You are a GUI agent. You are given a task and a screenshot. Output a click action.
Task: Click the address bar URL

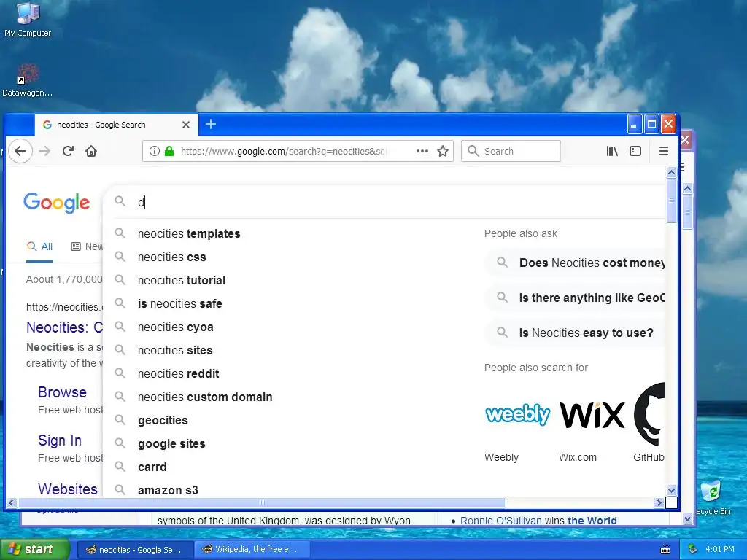click(284, 152)
